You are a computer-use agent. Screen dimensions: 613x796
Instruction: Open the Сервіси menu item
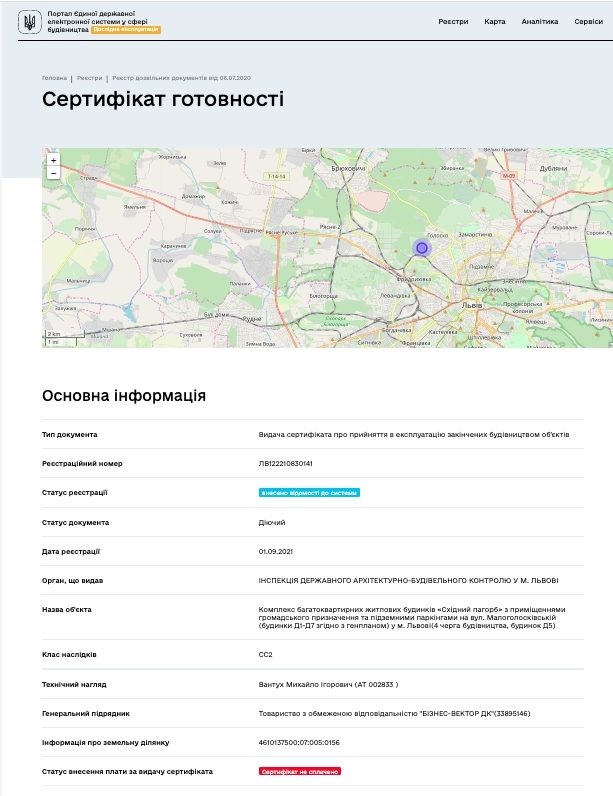(589, 21)
